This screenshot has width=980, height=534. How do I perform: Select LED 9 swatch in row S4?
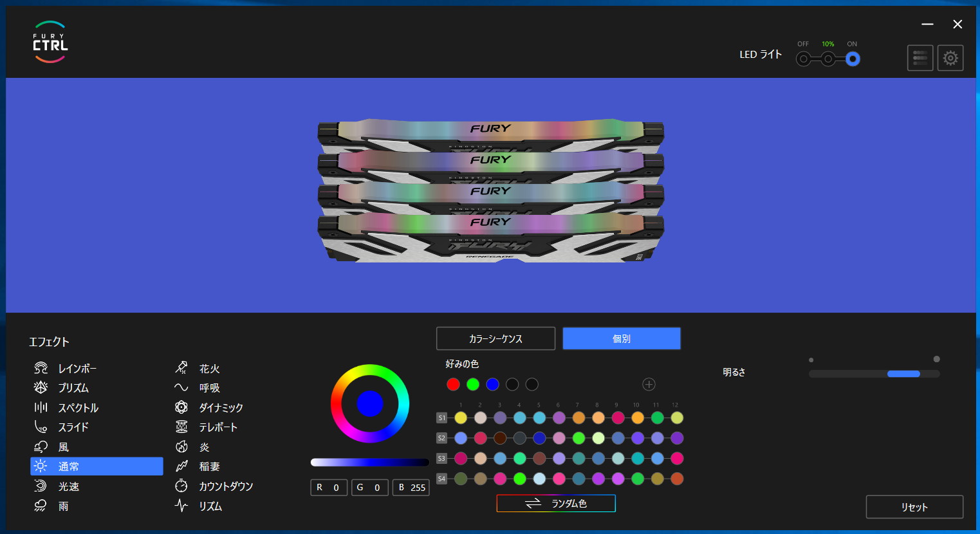tap(618, 479)
